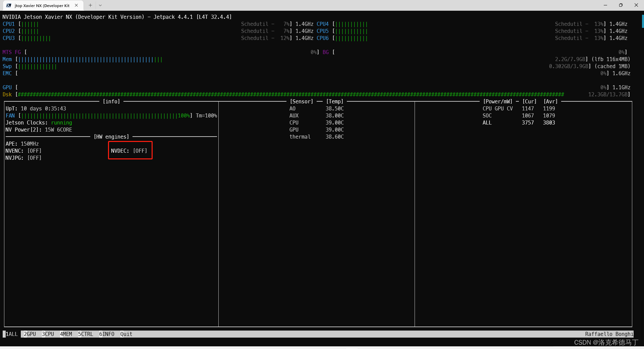Click NV Power[2]: 15W 6CORE

pos(39,130)
